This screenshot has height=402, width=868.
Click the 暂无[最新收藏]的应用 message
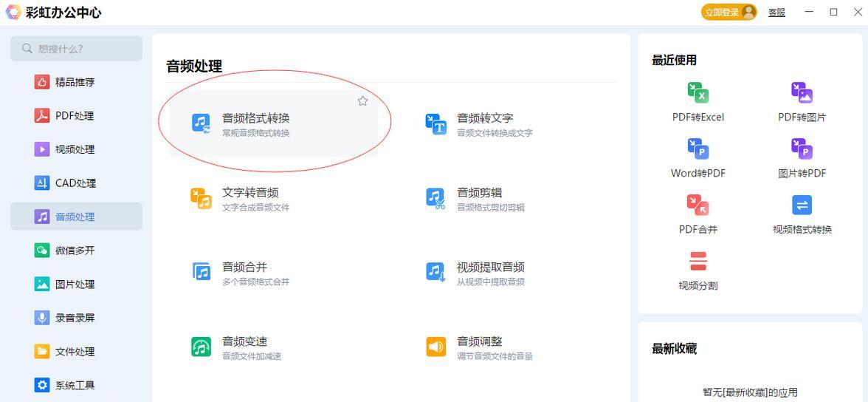(x=750, y=392)
